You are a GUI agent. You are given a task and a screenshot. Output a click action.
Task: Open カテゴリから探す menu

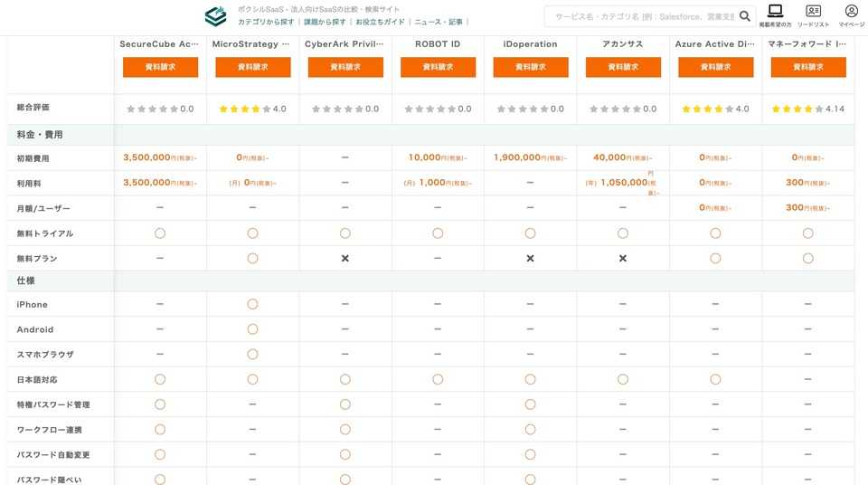click(266, 23)
